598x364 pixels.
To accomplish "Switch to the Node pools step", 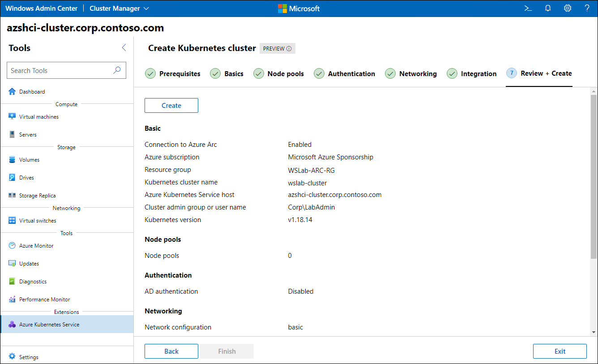I will point(278,74).
